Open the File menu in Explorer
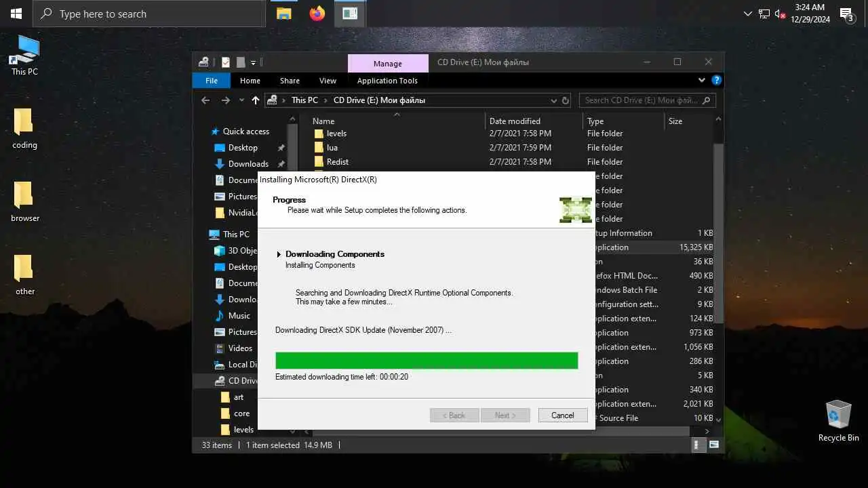Screen dimensions: 868x488 [212, 81]
